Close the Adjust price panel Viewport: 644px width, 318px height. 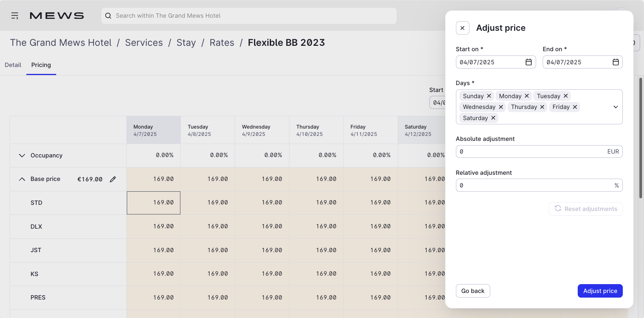coord(462,28)
